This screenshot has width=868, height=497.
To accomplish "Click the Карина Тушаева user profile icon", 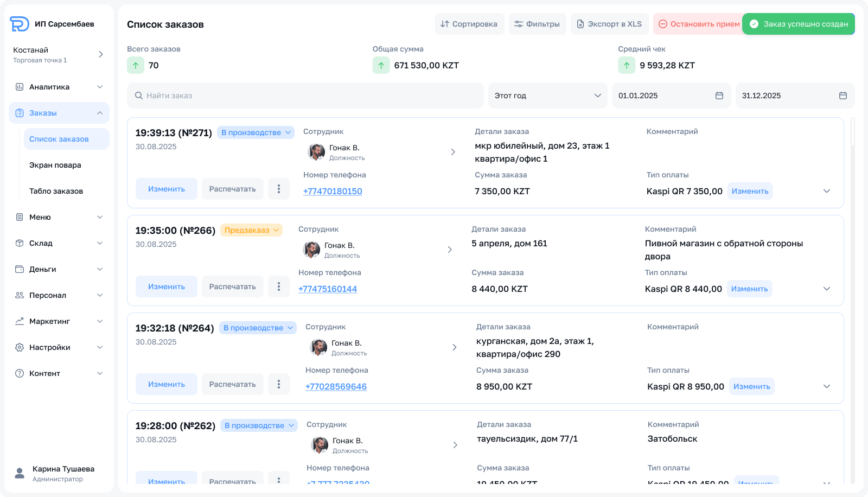I will [20, 473].
